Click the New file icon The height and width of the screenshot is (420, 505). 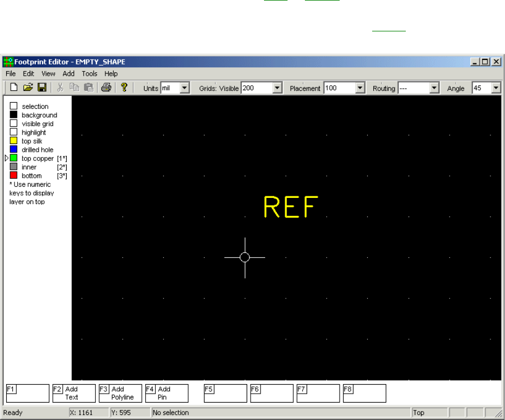click(x=15, y=87)
